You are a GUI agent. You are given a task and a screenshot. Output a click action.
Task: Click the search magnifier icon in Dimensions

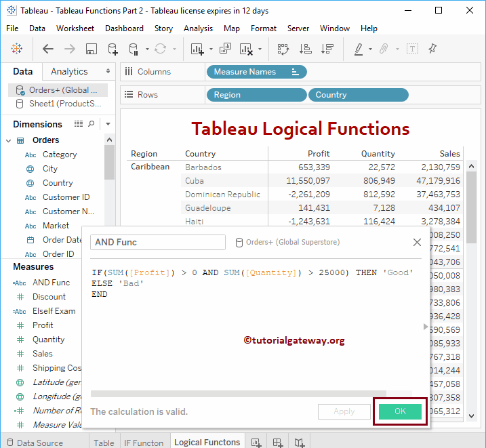pyautogui.click(x=91, y=124)
